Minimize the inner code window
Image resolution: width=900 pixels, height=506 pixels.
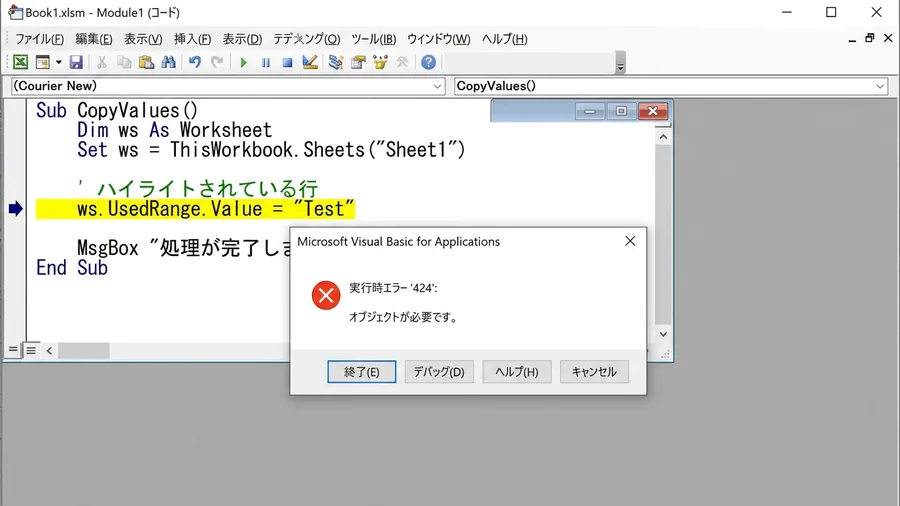(x=589, y=111)
